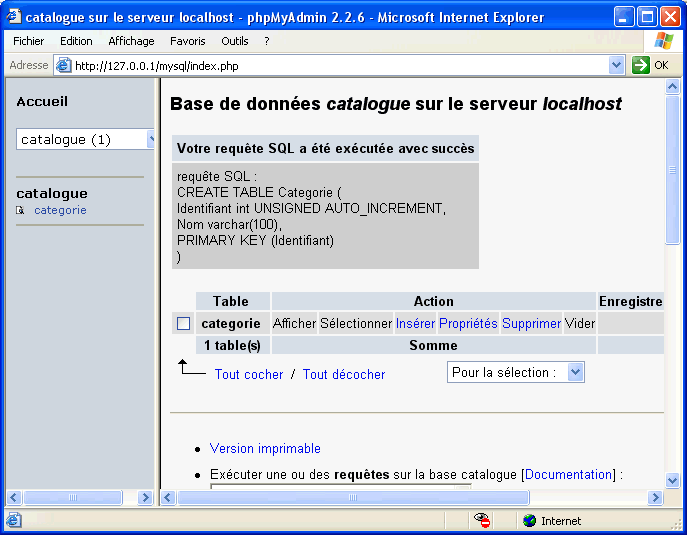The height and width of the screenshot is (535, 687).
Task: Click the sidebar scroll left arrow
Action: [14, 497]
